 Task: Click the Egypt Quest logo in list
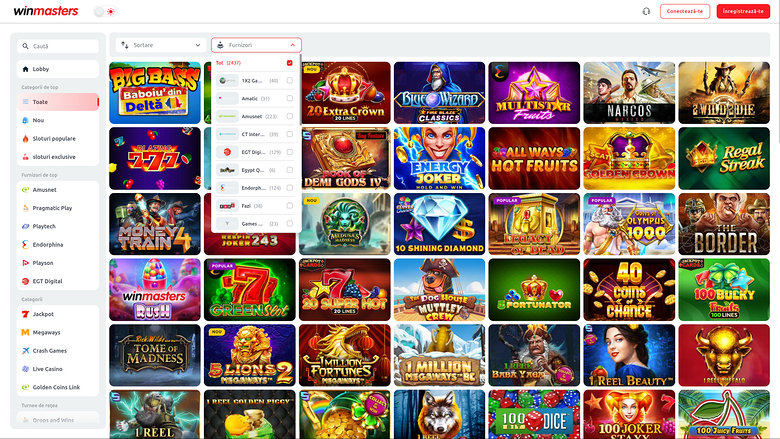pos(227,170)
